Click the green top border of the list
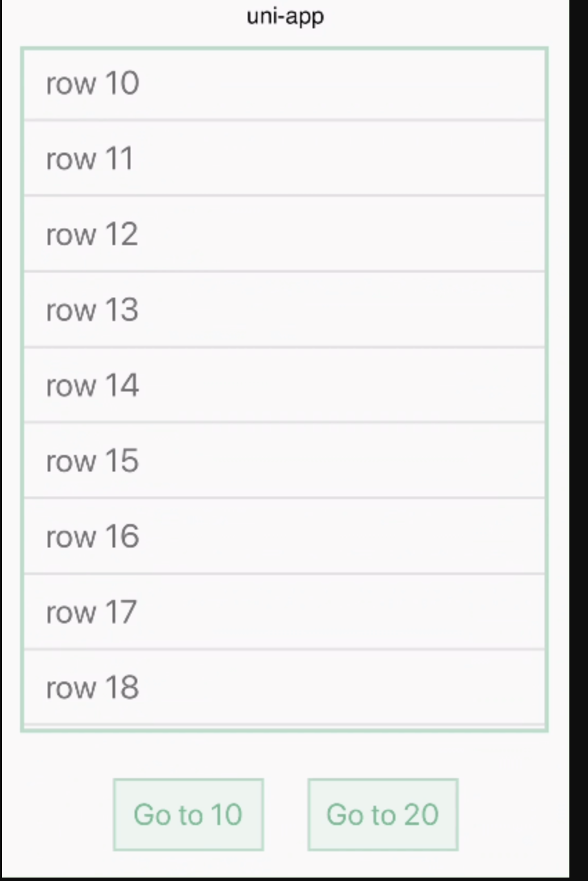 coord(284,48)
